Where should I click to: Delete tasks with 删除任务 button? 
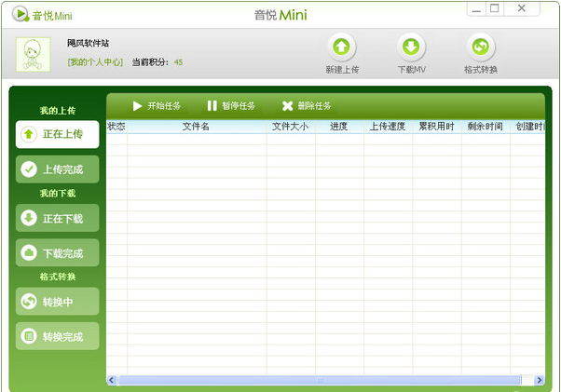click(x=307, y=106)
